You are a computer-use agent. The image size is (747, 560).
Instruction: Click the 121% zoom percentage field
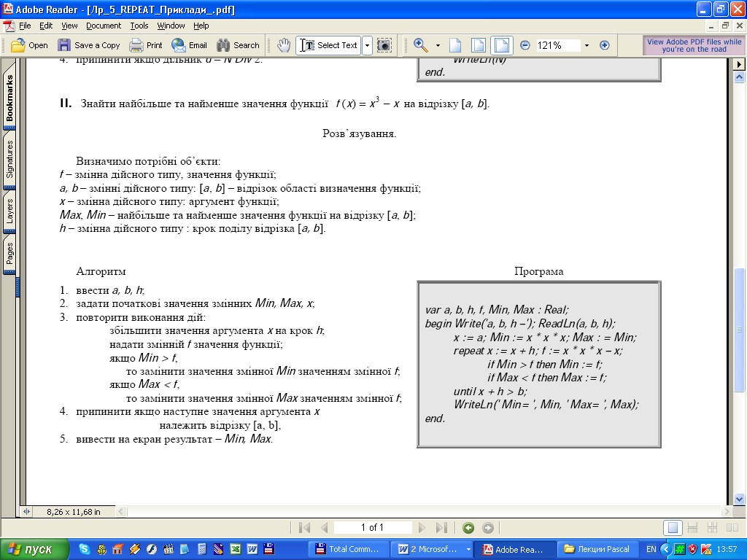558,45
